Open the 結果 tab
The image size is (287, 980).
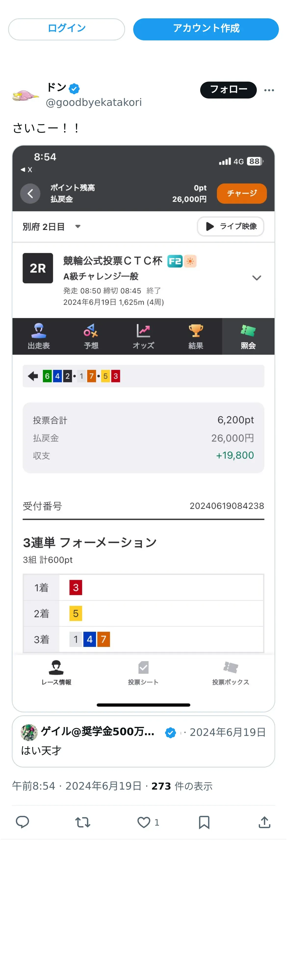point(196,336)
